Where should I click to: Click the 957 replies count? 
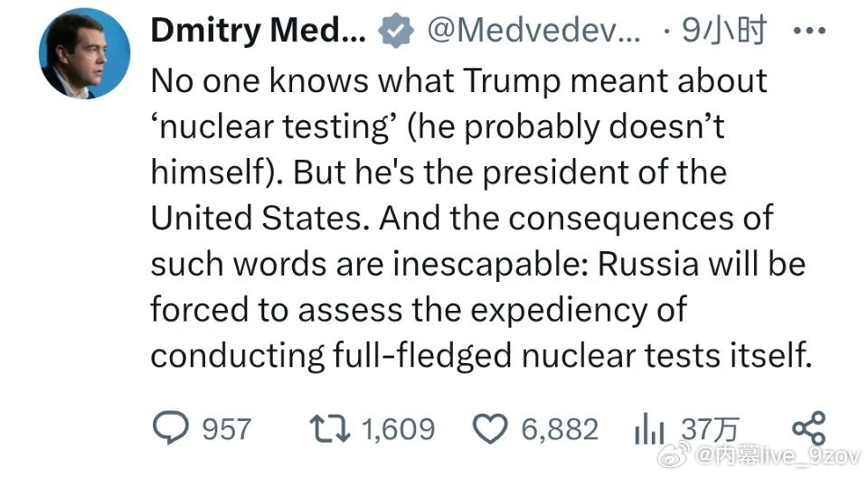[225, 429]
